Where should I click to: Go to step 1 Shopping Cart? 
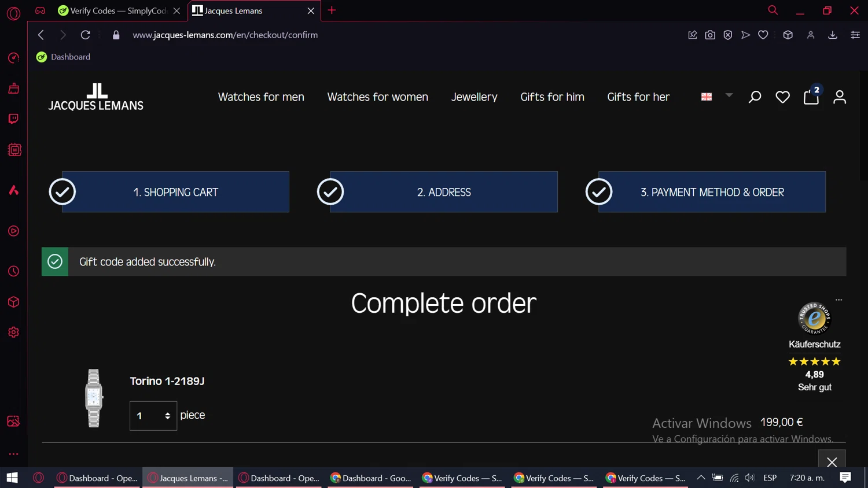[175, 192]
